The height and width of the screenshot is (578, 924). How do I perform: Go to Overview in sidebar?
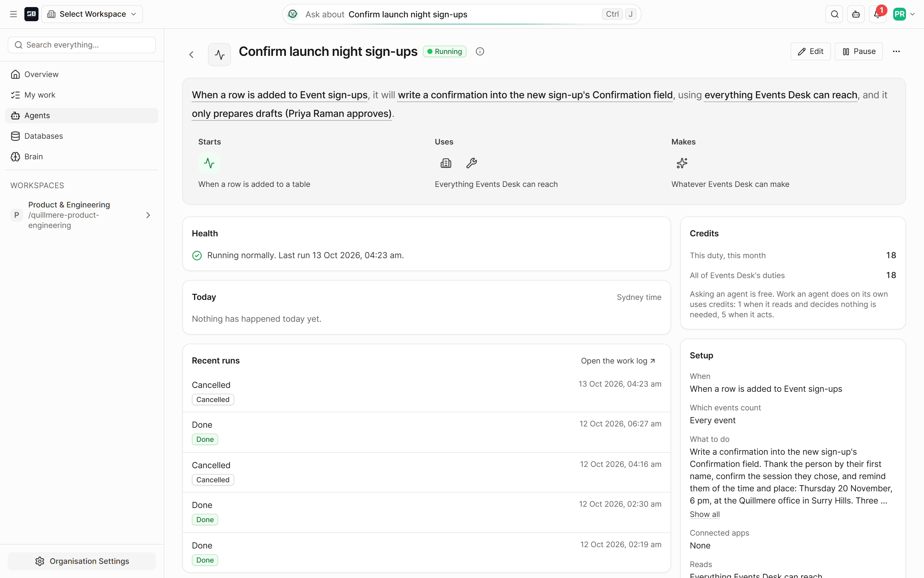click(x=82, y=74)
